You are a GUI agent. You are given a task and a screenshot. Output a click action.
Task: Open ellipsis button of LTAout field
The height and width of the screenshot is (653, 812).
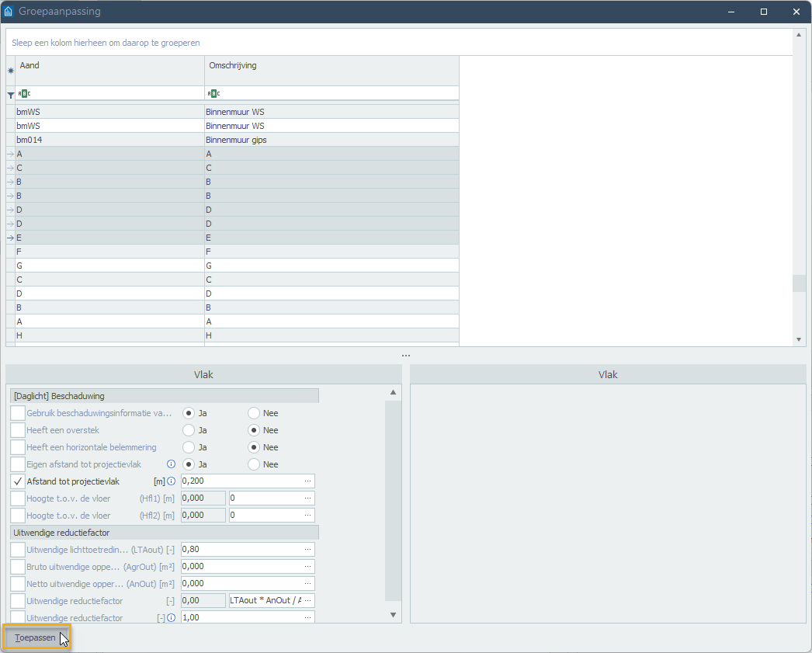coord(307,550)
